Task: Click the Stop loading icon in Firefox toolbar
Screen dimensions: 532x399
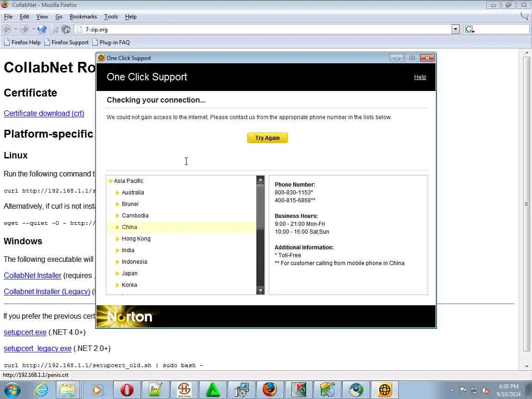Action: tap(54, 29)
